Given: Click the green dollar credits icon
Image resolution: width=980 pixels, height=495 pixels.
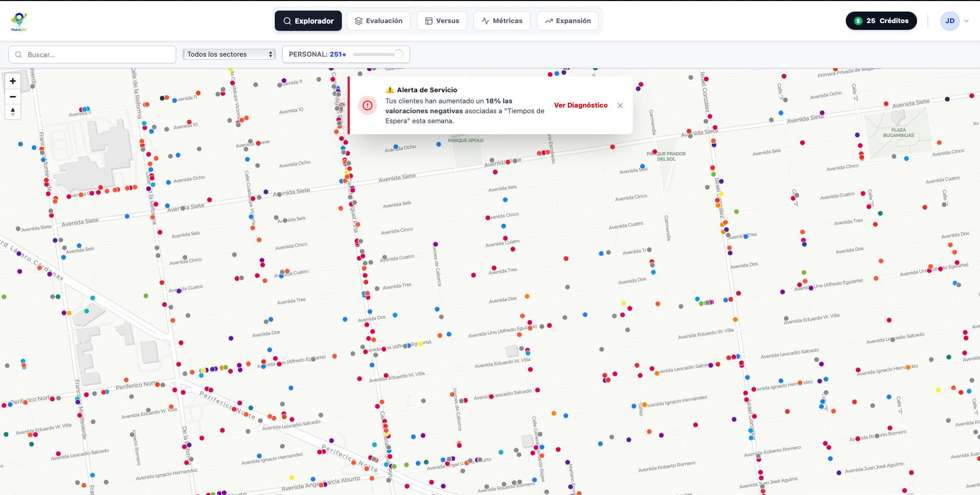Looking at the screenshot, I should 858,21.
